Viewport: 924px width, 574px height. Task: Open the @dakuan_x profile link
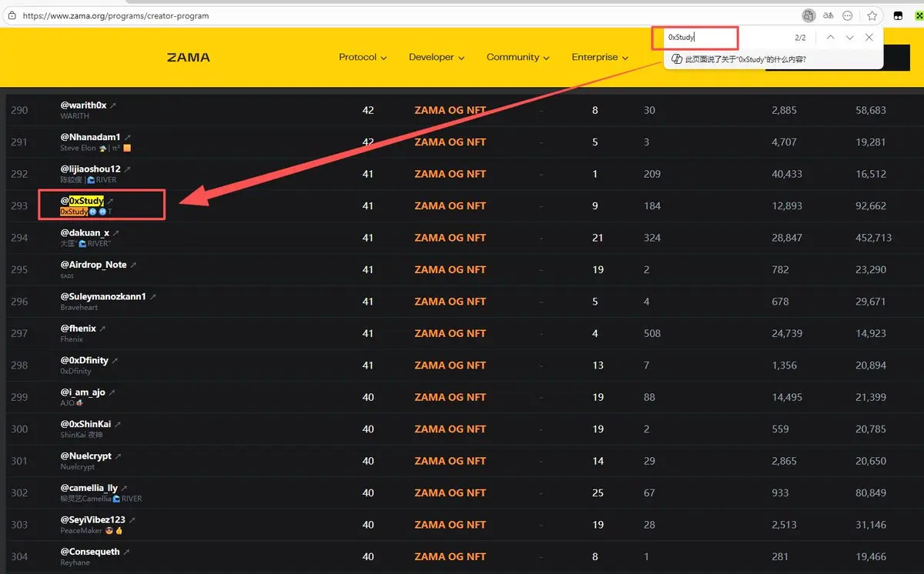[85, 232]
